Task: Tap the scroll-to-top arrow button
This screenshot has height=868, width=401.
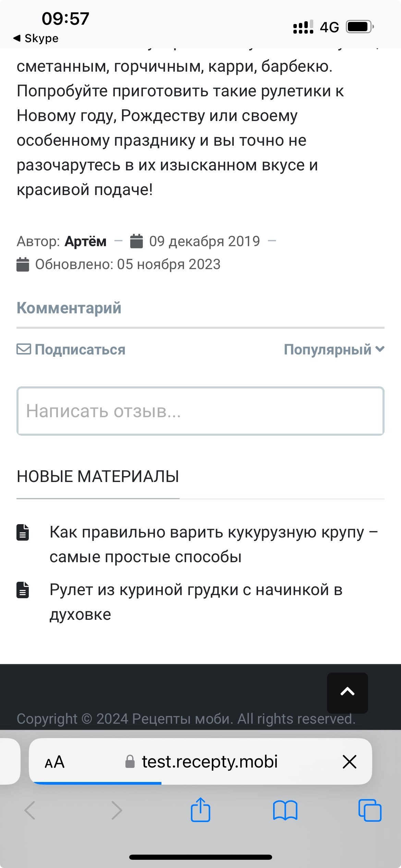Action: pos(347,692)
